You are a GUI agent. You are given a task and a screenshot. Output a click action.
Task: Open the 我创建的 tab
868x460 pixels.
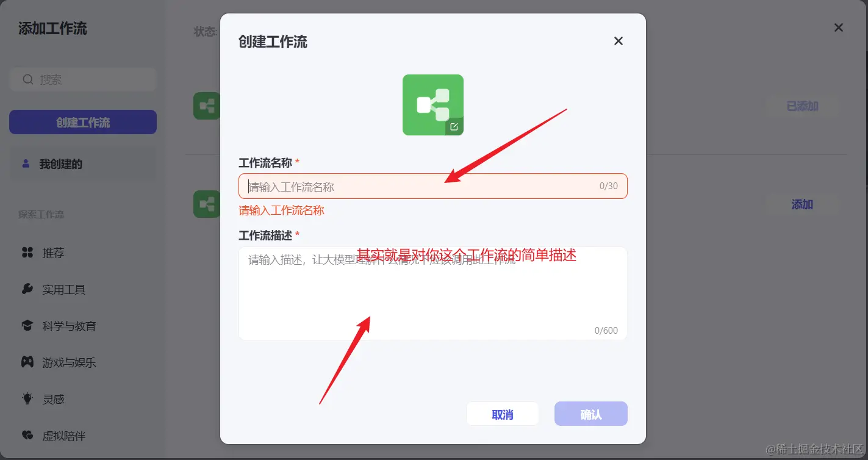[x=83, y=164]
